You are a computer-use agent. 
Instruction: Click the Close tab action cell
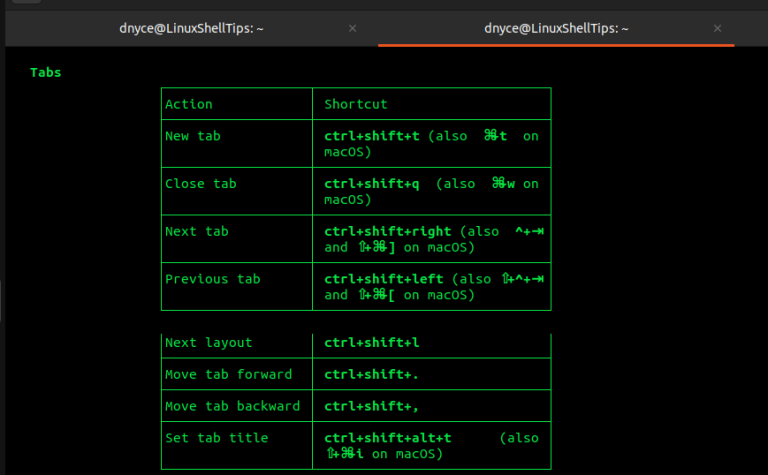tap(201, 184)
